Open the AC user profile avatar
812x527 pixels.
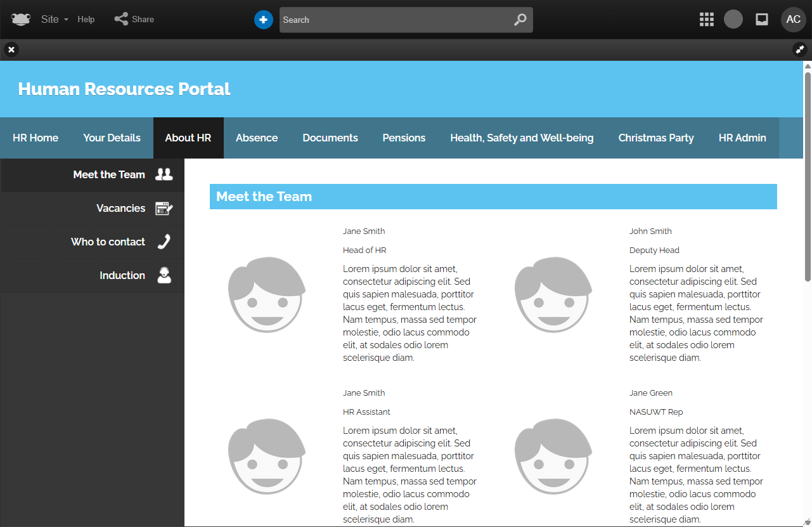[793, 19]
